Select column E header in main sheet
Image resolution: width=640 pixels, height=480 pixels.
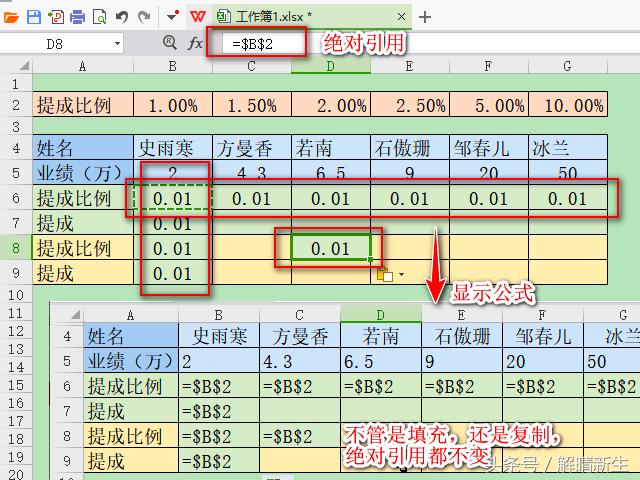click(409, 66)
